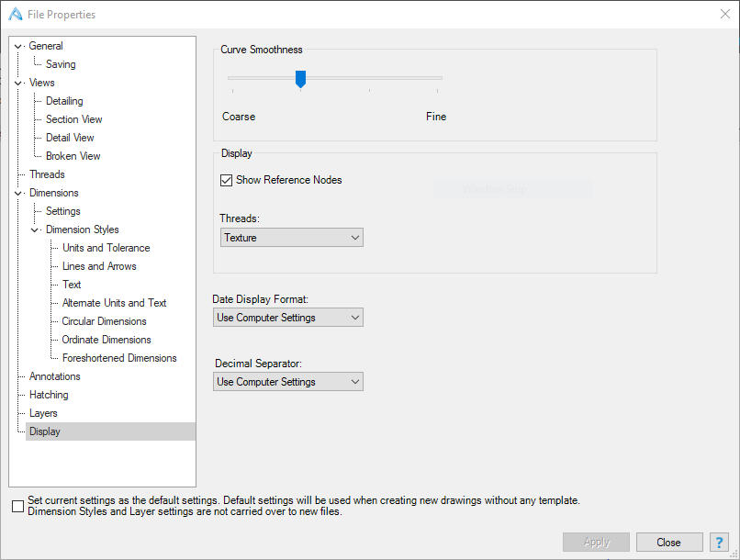Viewport: 740px width, 560px height.
Task: Open the Threads display dropdown
Action: tap(292, 238)
